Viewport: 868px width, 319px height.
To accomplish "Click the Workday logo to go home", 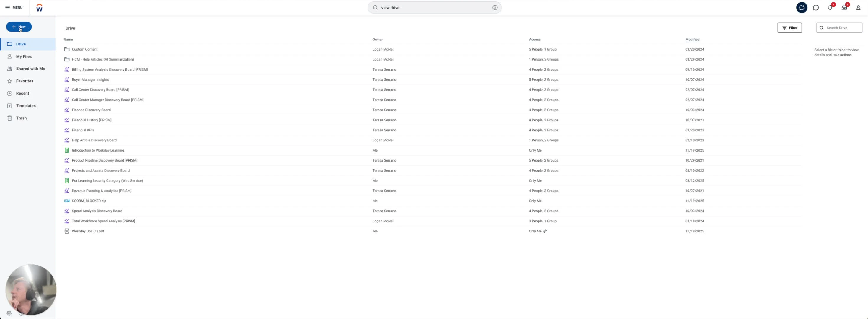I will click(39, 7).
